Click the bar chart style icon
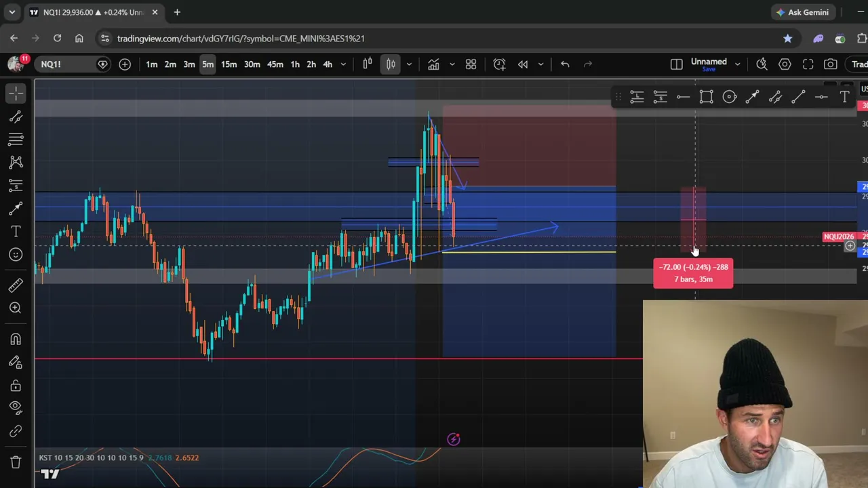This screenshot has height=488, width=868. coord(368,64)
